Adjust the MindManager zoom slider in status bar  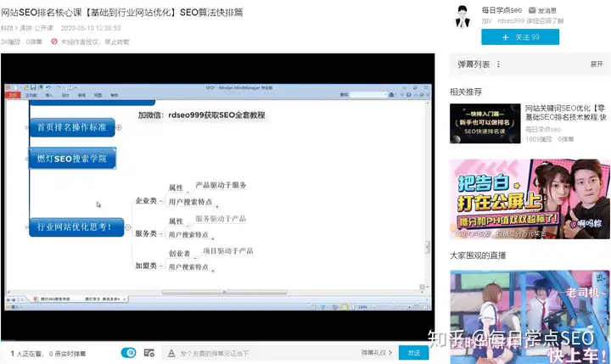(x=394, y=307)
